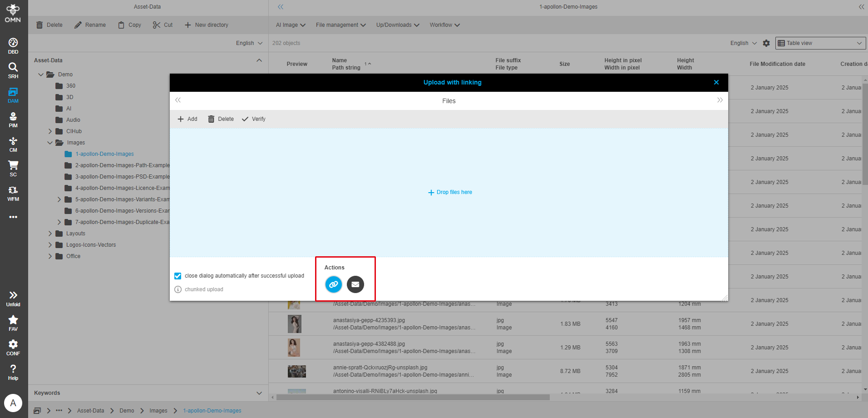Click the linking action icon under Actions
The width and height of the screenshot is (868, 418).
point(333,284)
